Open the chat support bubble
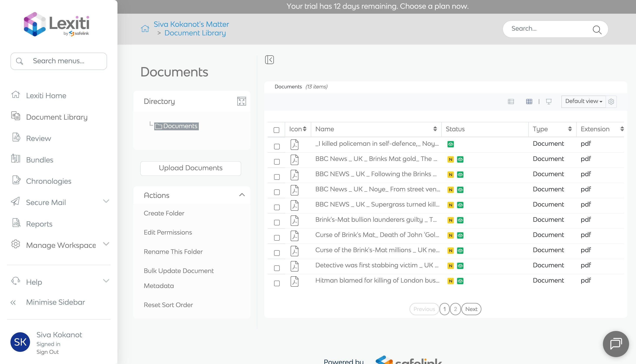The image size is (636, 364). point(616,344)
